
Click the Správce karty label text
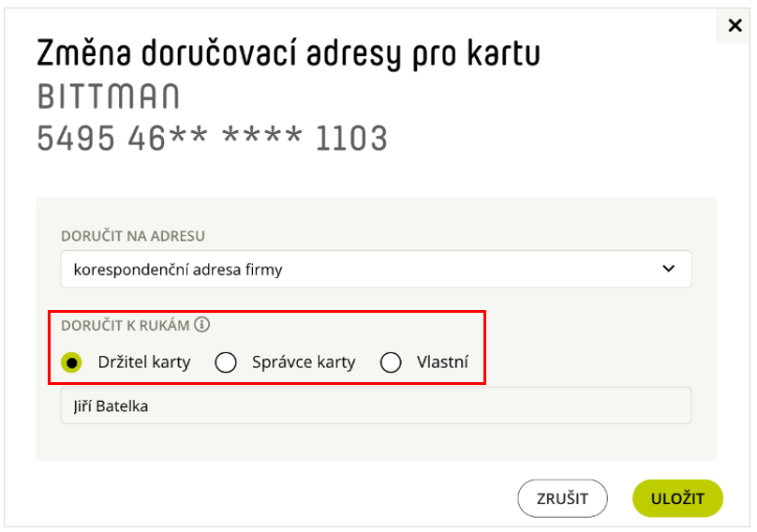(304, 362)
